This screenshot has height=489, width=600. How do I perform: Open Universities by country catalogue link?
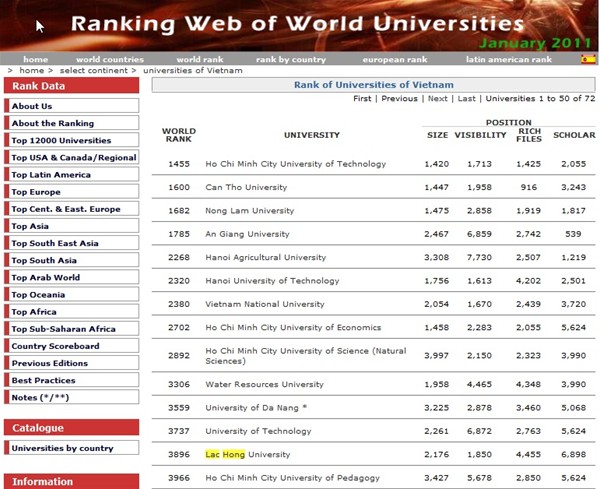pos(62,448)
